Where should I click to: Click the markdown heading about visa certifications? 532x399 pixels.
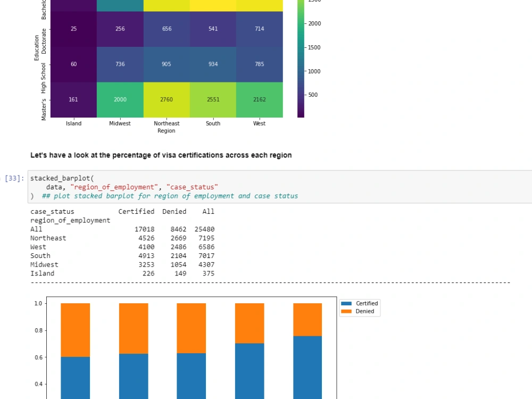pos(161,155)
